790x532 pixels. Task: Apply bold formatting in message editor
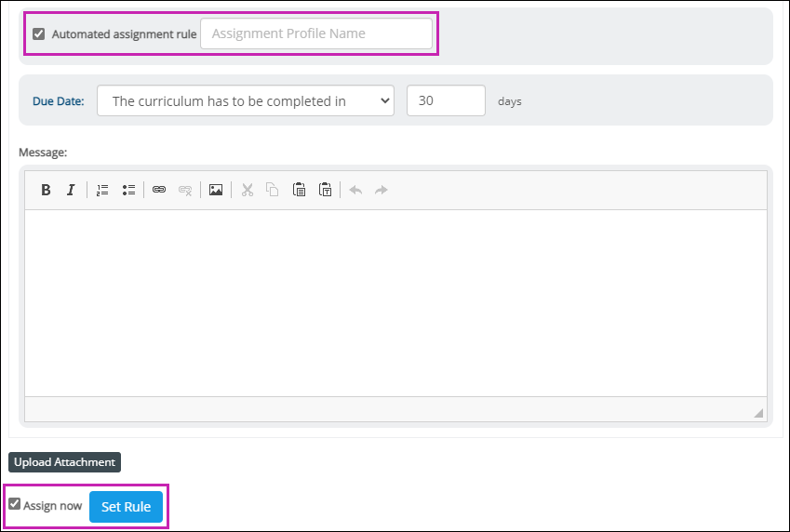pyautogui.click(x=46, y=190)
